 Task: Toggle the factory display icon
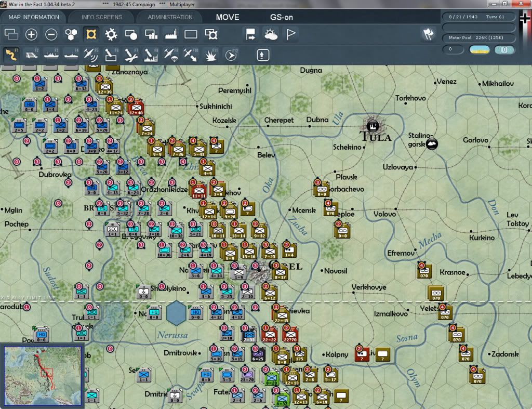click(x=171, y=34)
